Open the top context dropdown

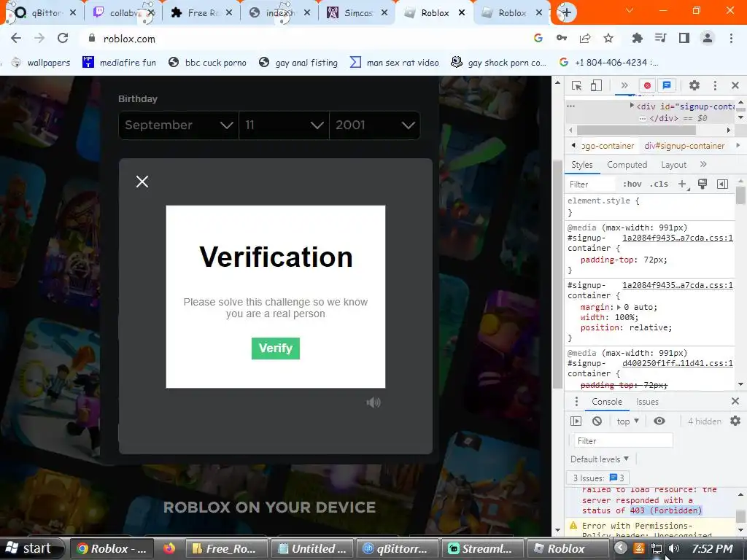627,421
